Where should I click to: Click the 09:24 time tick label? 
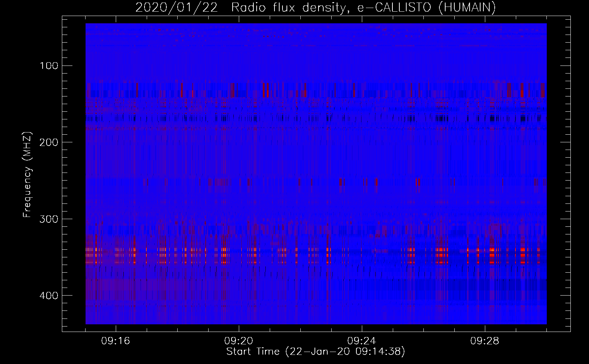(362, 341)
